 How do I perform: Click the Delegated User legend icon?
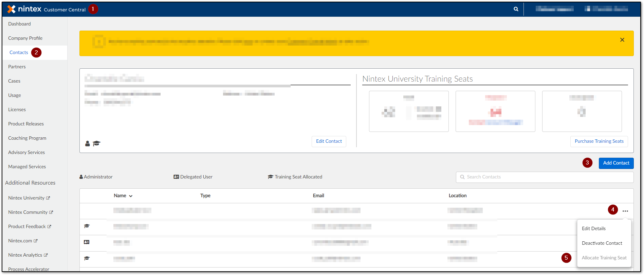click(x=176, y=177)
